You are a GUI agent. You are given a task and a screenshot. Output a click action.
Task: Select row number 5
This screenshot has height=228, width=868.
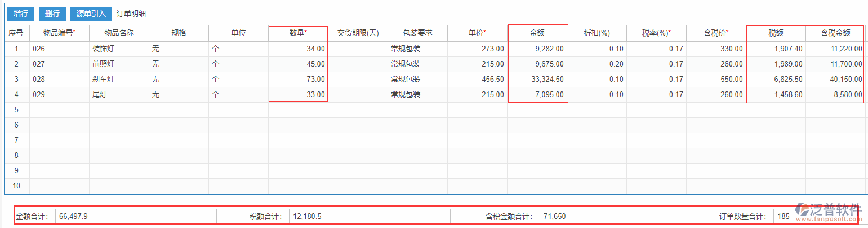pos(17,110)
